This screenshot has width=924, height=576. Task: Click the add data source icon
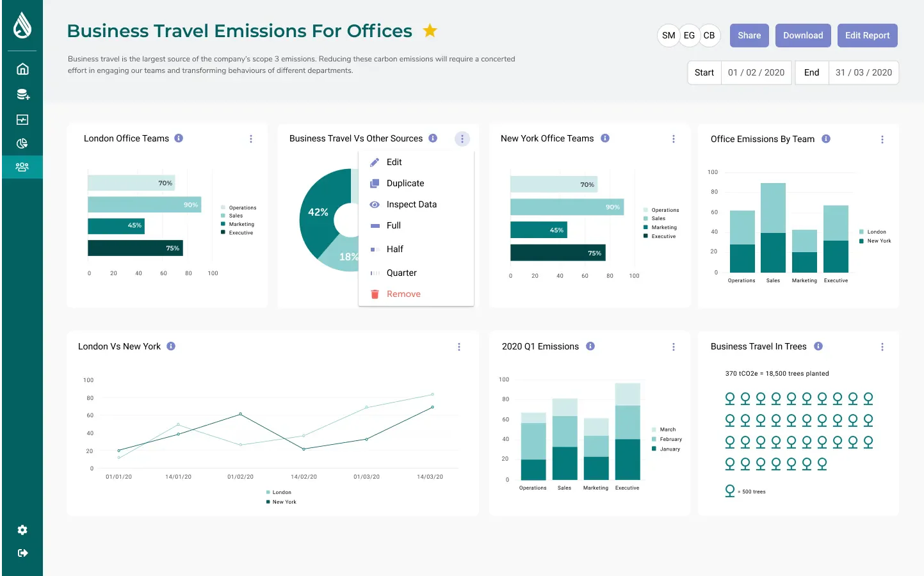22,94
